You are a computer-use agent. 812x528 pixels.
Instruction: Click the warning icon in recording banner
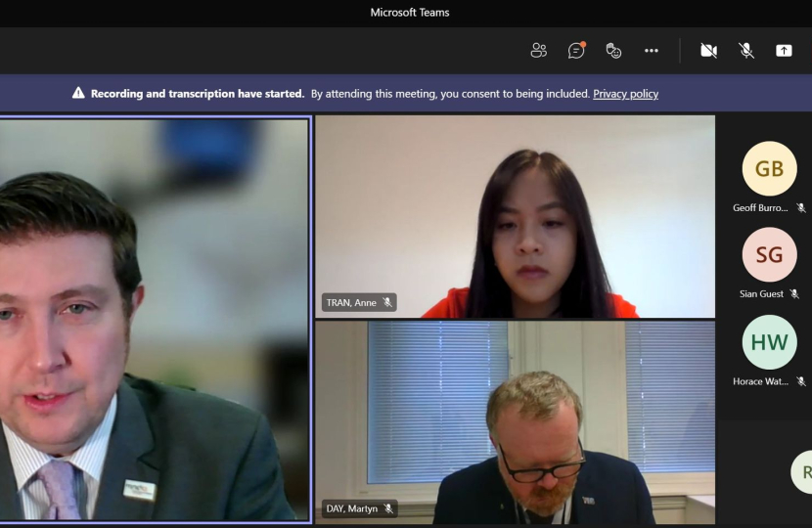(78, 94)
